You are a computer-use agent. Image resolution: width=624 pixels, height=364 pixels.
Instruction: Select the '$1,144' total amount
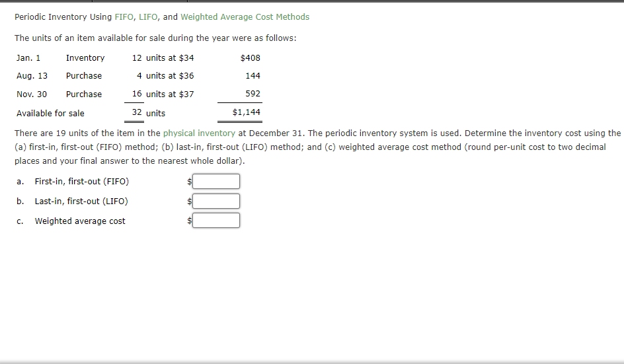247,112
